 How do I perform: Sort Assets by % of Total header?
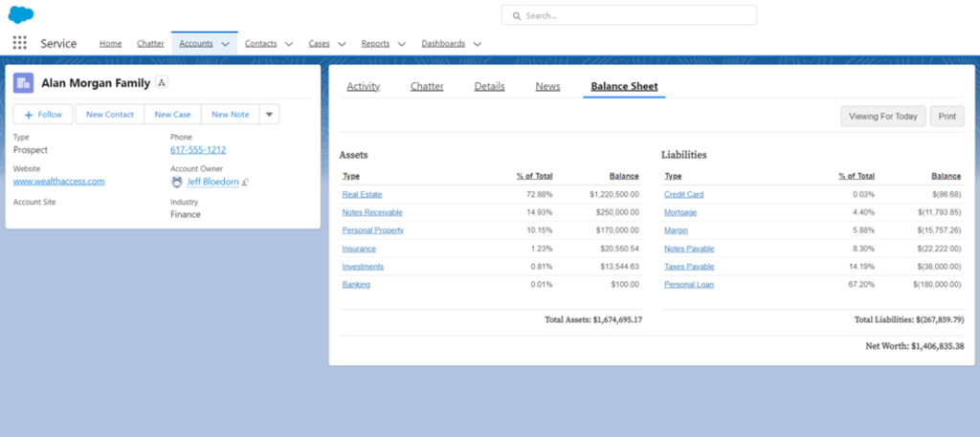(x=534, y=176)
